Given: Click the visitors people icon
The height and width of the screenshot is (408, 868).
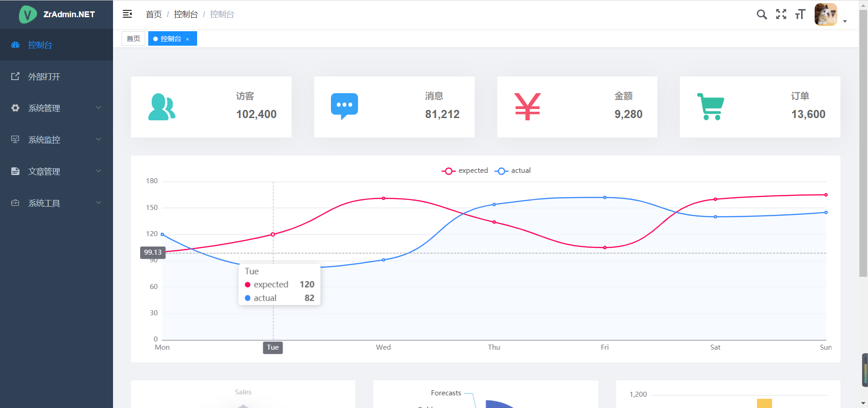Looking at the screenshot, I should 161,107.
